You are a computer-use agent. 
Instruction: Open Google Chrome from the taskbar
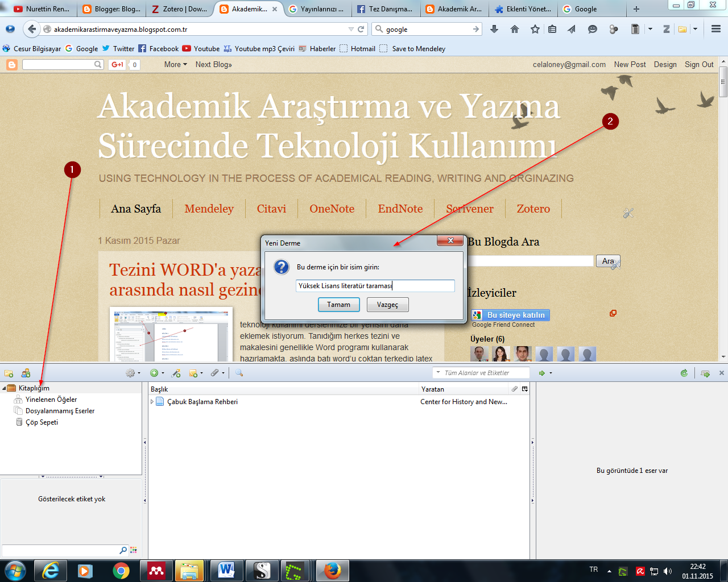(121, 571)
